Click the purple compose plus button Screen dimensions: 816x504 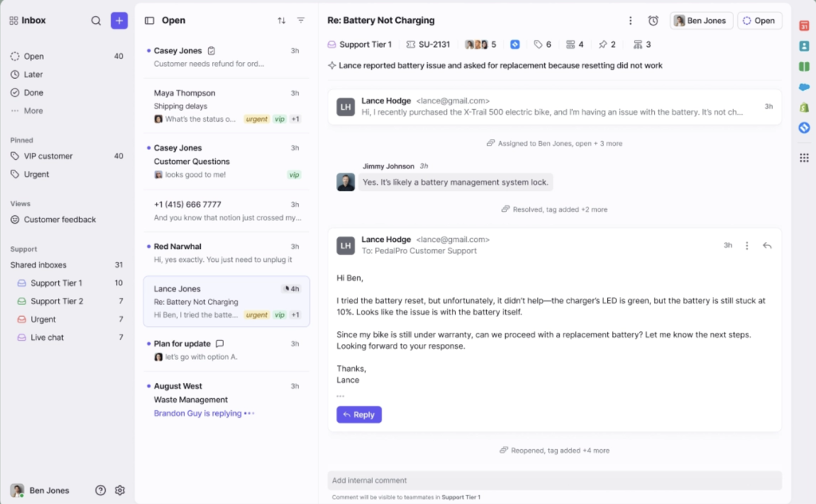[119, 21]
